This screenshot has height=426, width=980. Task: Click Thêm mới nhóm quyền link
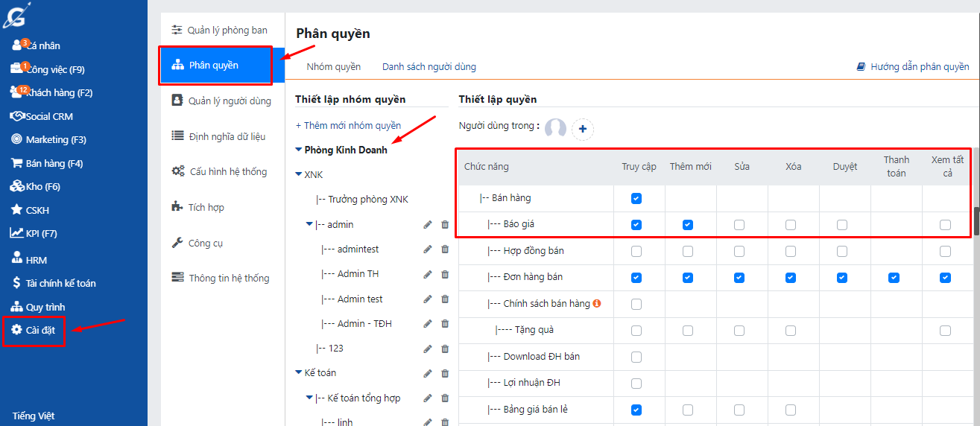pos(348,126)
